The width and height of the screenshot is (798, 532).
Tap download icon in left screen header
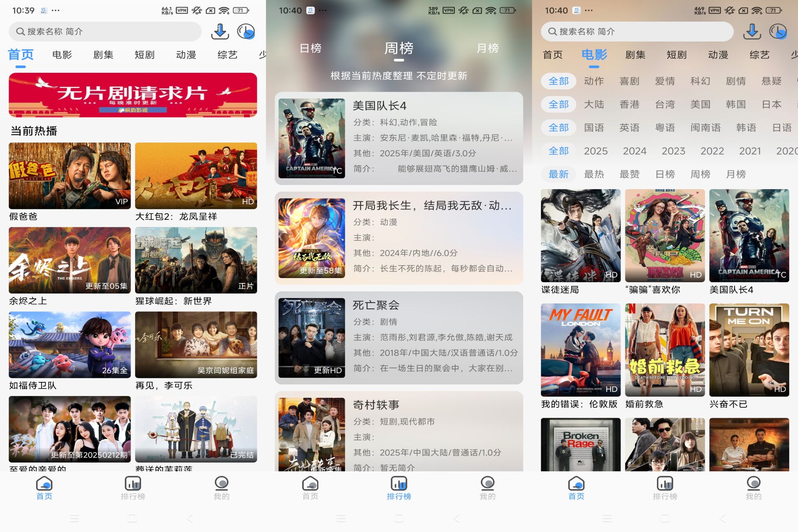(220, 32)
